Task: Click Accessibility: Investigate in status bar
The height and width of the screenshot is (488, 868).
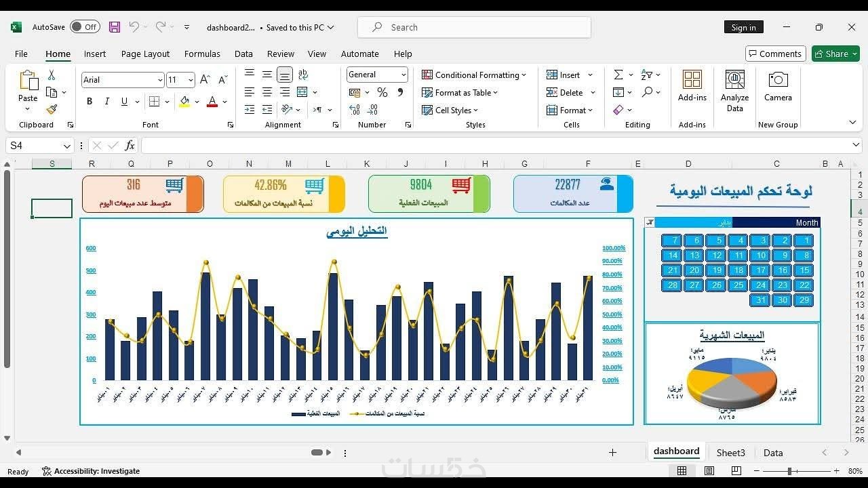Action: pos(91,471)
